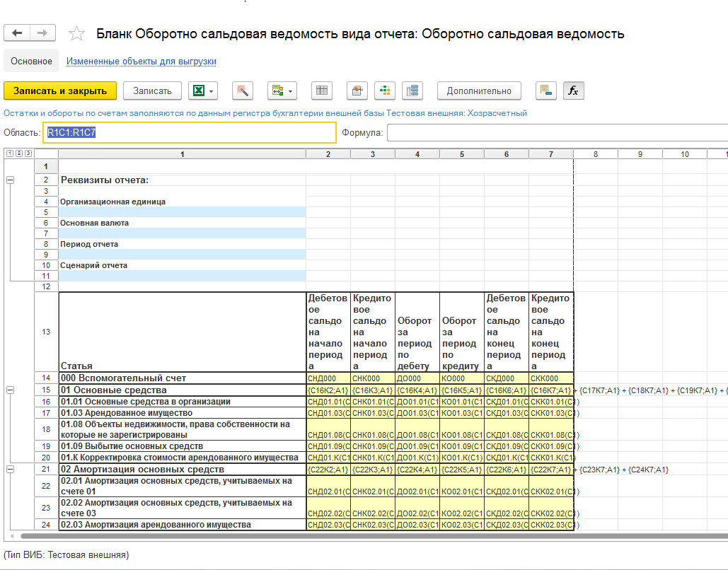Image resolution: width=728 pixels, height=570 pixels.
Task: Collapse the 01 Основные средства group
Action: [x=10, y=390]
